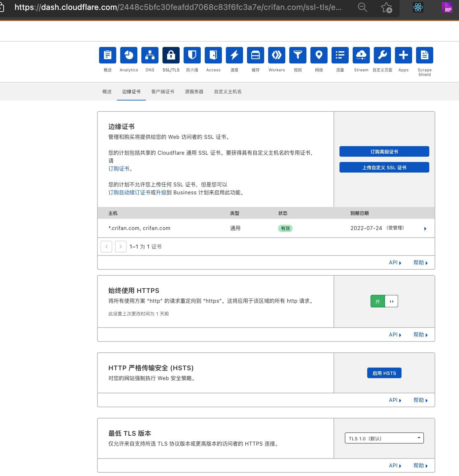Open the 规则 funnel icon
459x476 pixels.
point(298,55)
